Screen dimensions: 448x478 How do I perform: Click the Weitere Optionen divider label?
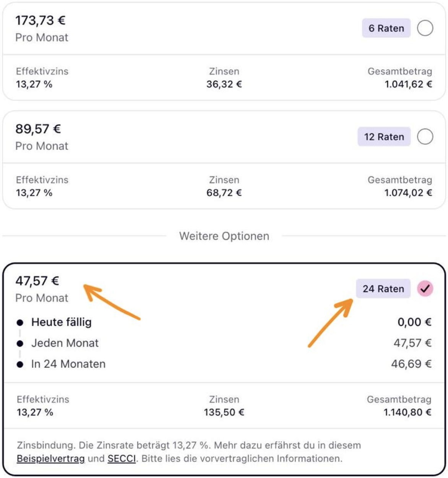point(224,236)
